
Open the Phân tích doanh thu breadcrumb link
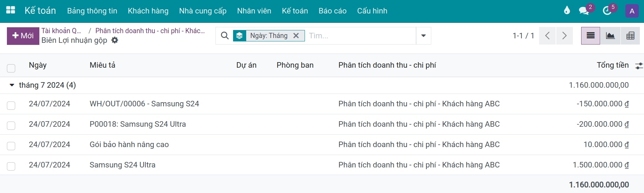(150, 31)
